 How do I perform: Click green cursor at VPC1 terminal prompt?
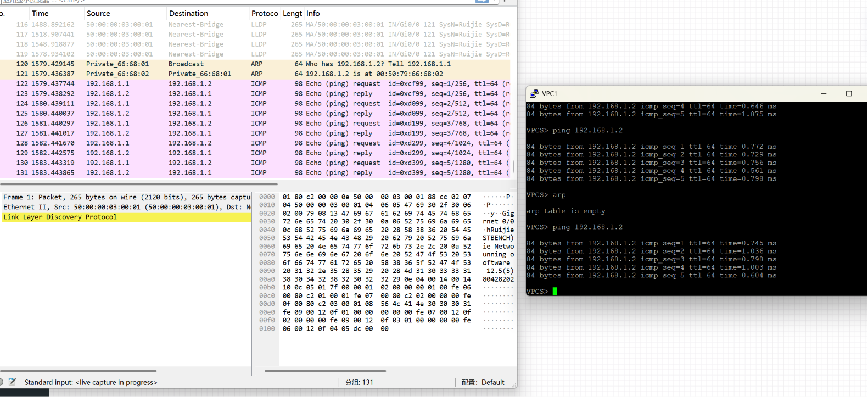point(555,292)
